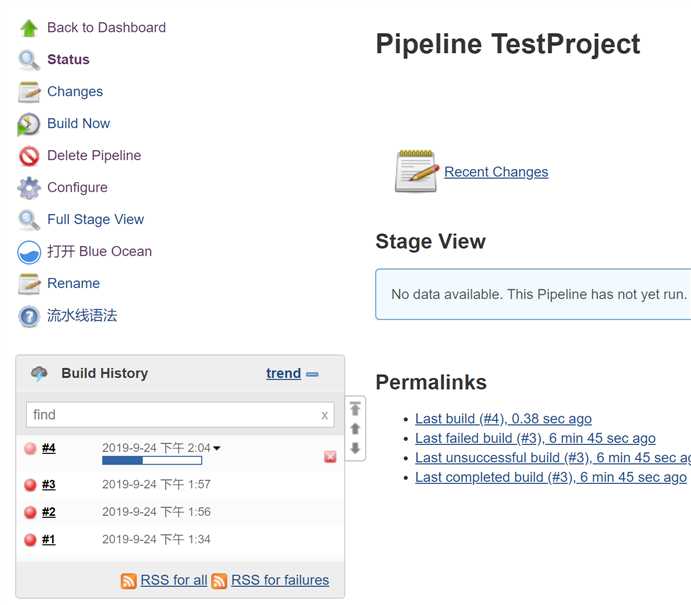Click the RSS feed icon before RSS for all

[x=129, y=581]
